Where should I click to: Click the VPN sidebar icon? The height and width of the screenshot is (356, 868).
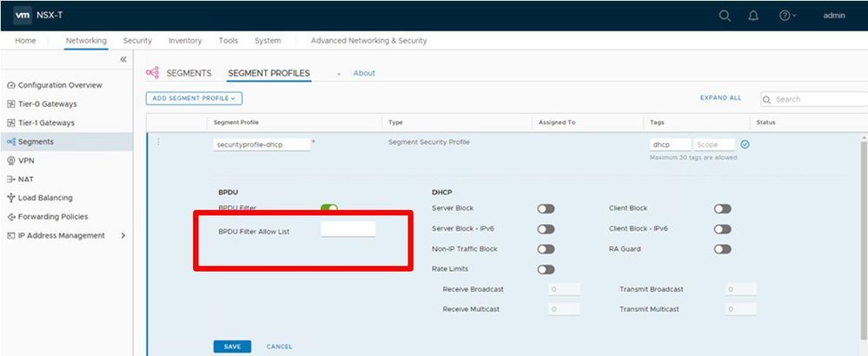tap(10, 161)
